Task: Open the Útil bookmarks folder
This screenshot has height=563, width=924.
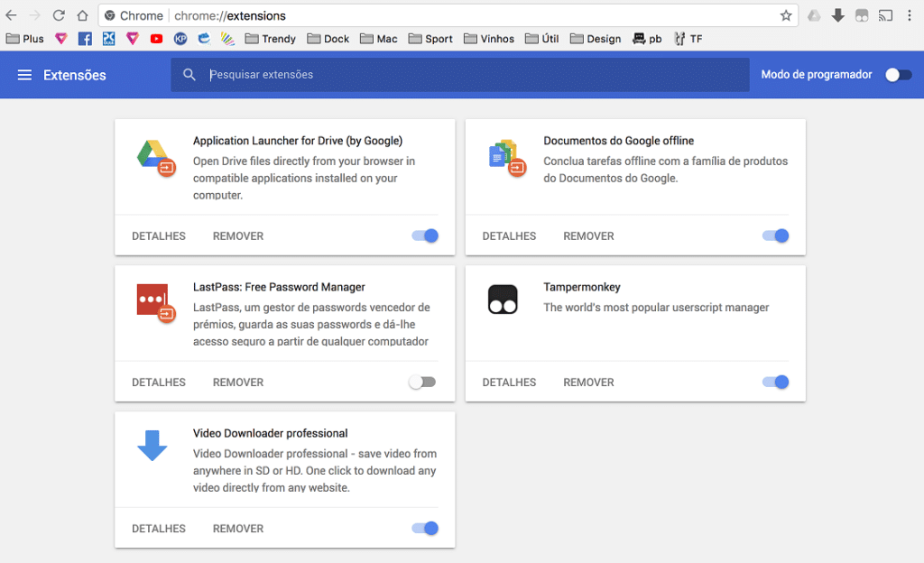Action: (x=542, y=39)
